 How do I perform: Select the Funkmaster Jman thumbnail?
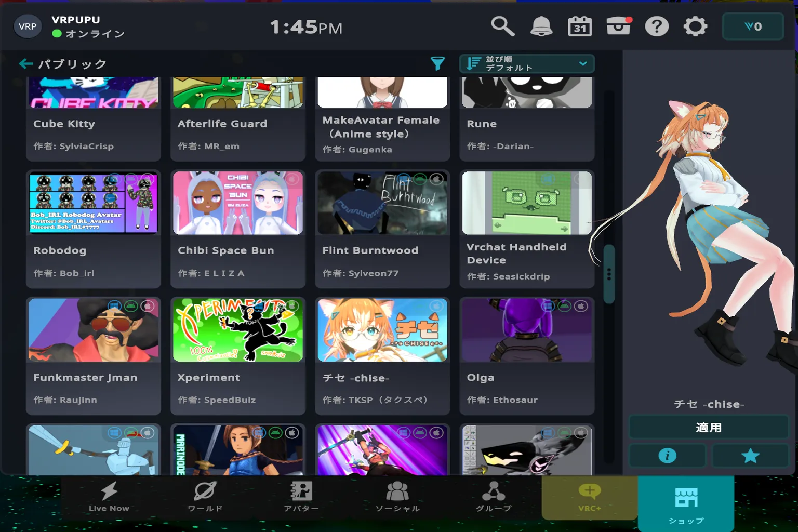(94, 330)
